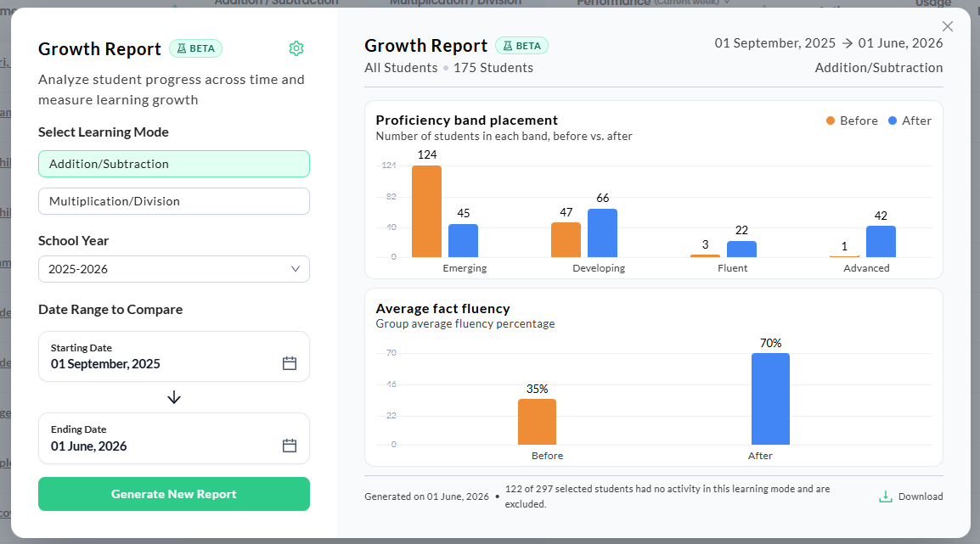This screenshot has height=544, width=980.
Task: Click the left panel BETA flask badge
Action: pyautogui.click(x=195, y=48)
